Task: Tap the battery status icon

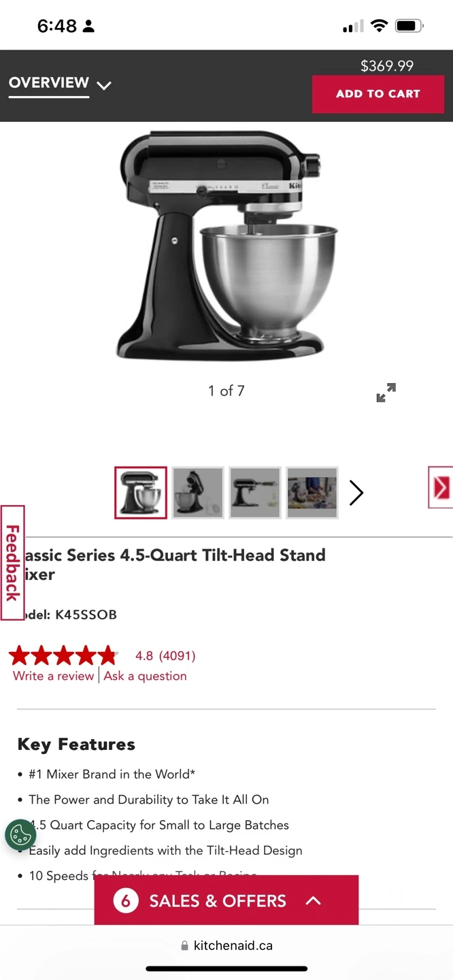Action: tap(409, 27)
